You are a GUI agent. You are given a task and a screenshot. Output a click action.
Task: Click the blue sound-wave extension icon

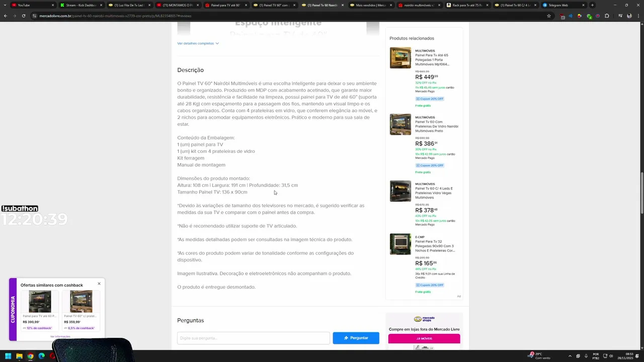pos(571,16)
